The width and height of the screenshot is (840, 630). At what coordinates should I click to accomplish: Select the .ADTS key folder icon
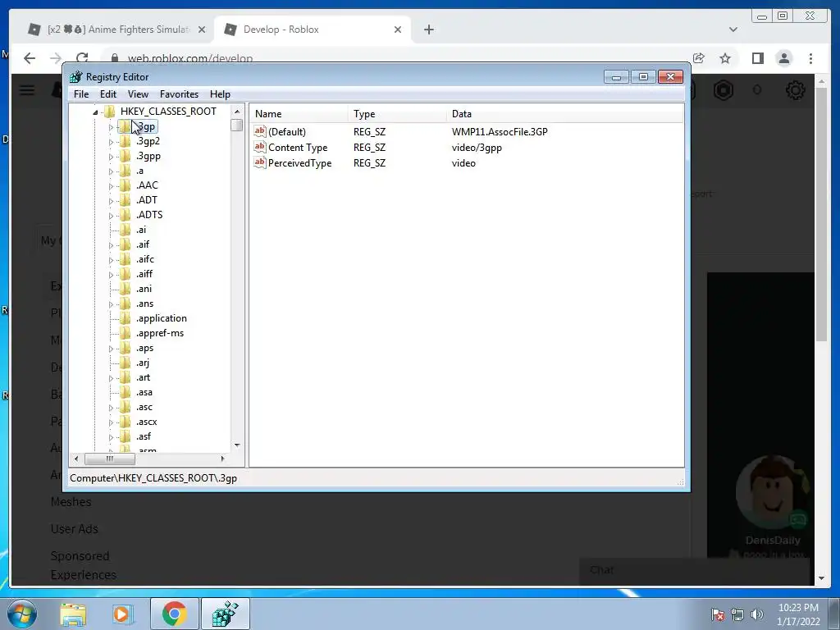pos(126,215)
